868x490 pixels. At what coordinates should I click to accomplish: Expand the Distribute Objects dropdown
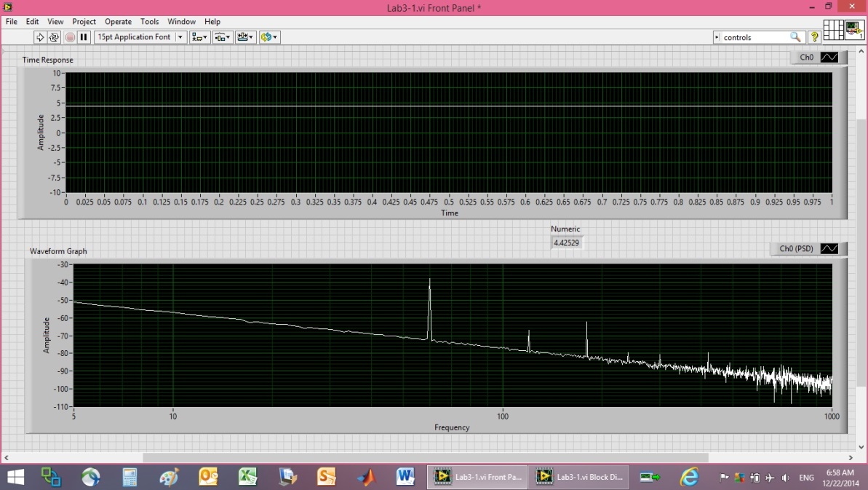click(x=222, y=37)
